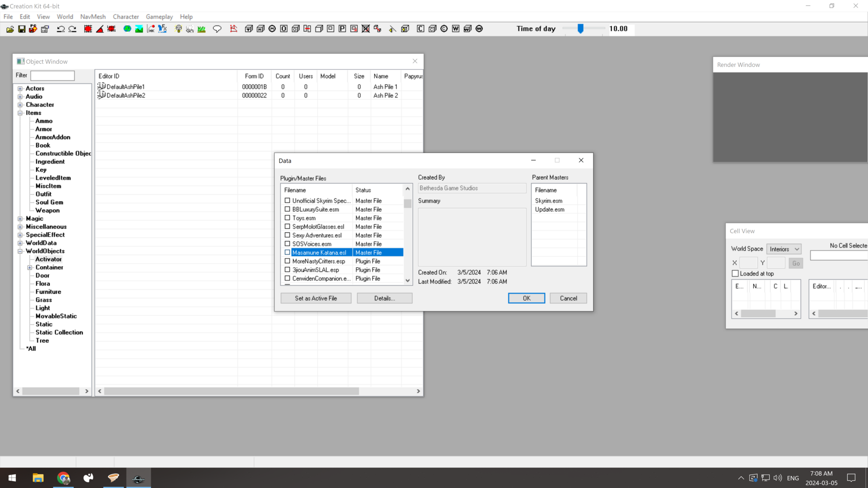Viewport: 868px width, 488px height.
Task: Check the Sexy Adventures.esl checkbox
Action: [287, 235]
